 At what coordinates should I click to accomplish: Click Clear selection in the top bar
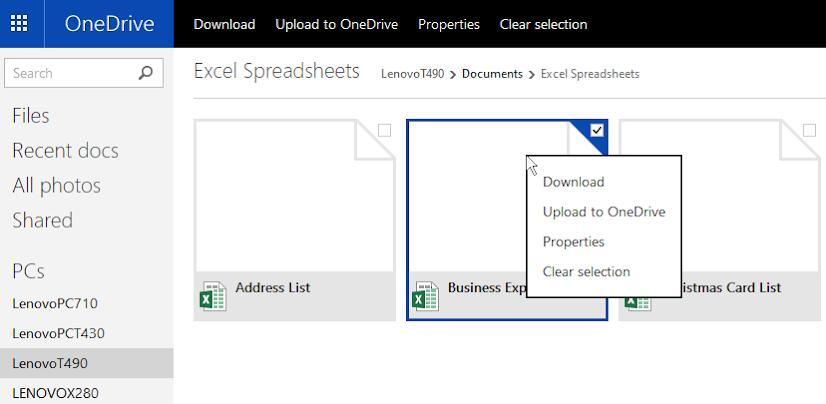point(543,24)
